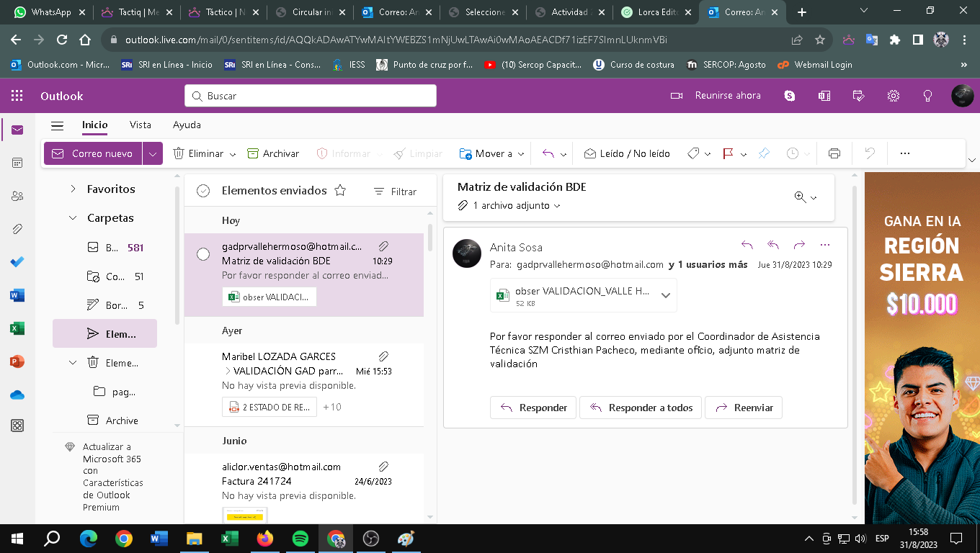
Task: Switch to the Vista tab
Action: (x=141, y=125)
